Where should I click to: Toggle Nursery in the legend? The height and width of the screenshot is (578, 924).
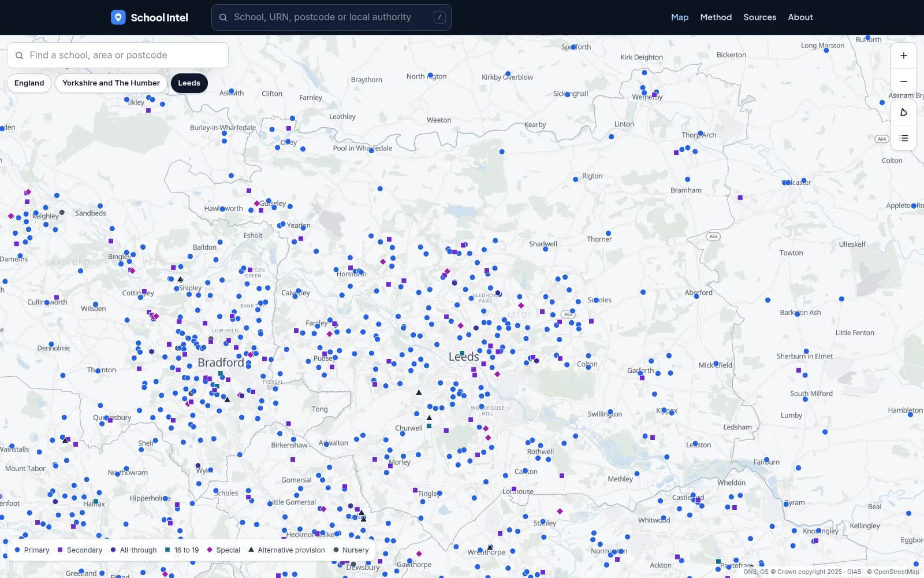click(x=351, y=550)
